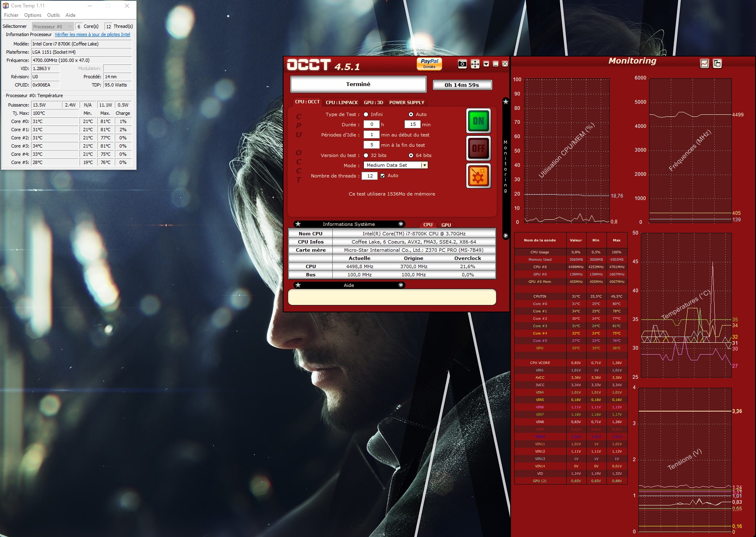Click the star beside Aide header

point(298,285)
